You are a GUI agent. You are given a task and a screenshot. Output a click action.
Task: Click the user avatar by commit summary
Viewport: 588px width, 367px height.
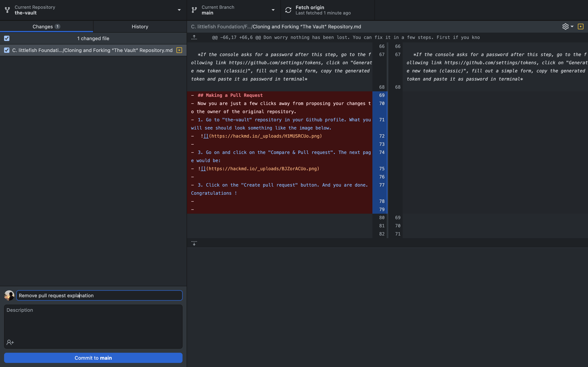[9, 295]
